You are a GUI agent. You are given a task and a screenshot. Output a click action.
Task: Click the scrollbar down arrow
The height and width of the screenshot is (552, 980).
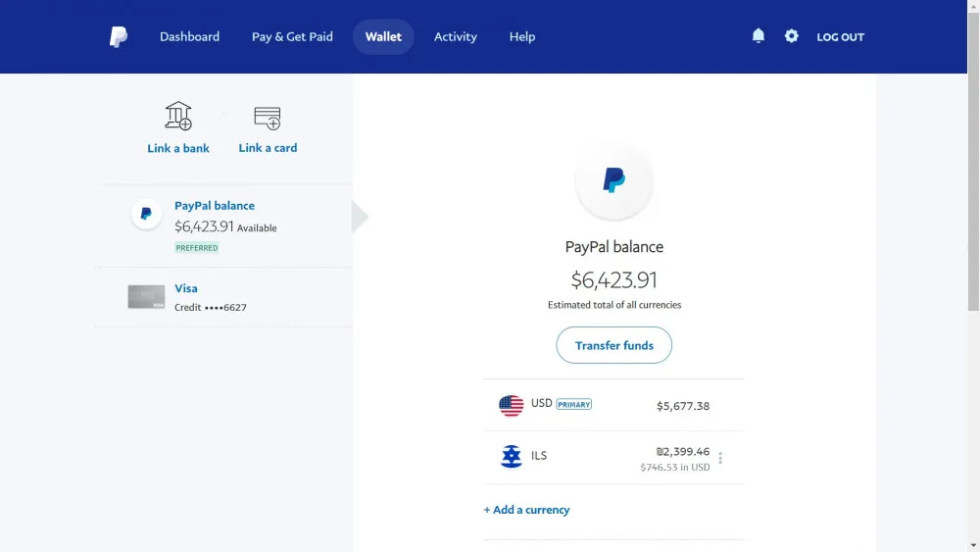973,546
